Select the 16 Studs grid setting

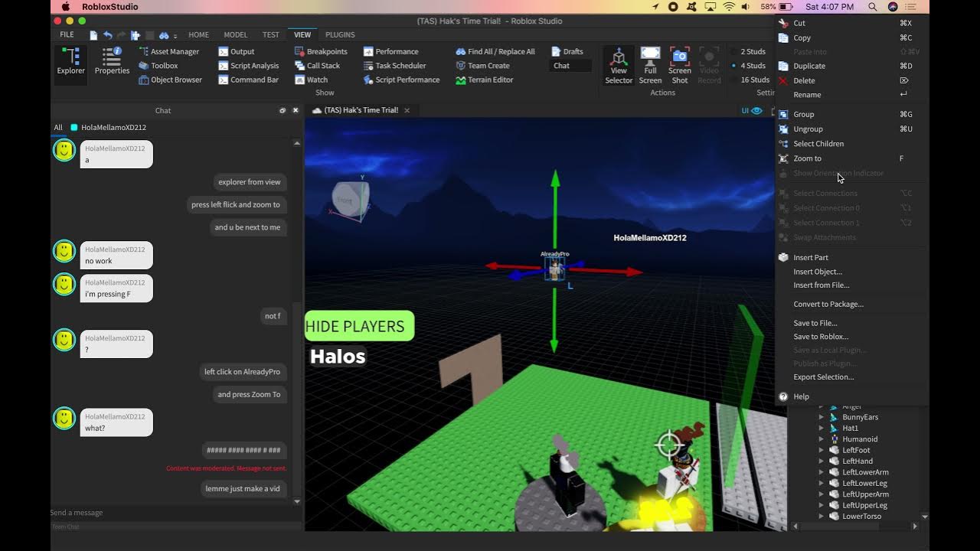pos(750,80)
